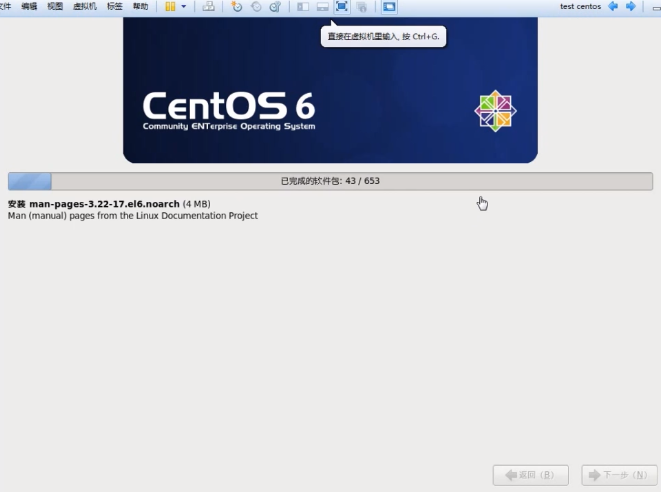661x492 pixels.
Task: Click the 返回 (B) back button
Action: tap(531, 475)
